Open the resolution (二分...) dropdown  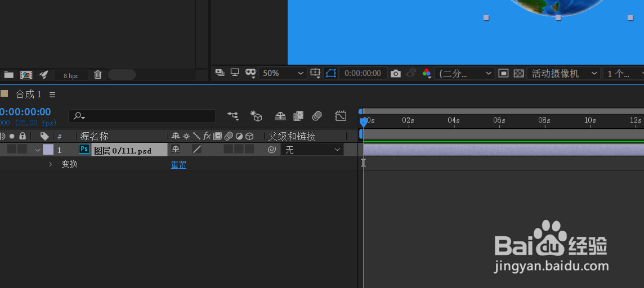tap(464, 73)
